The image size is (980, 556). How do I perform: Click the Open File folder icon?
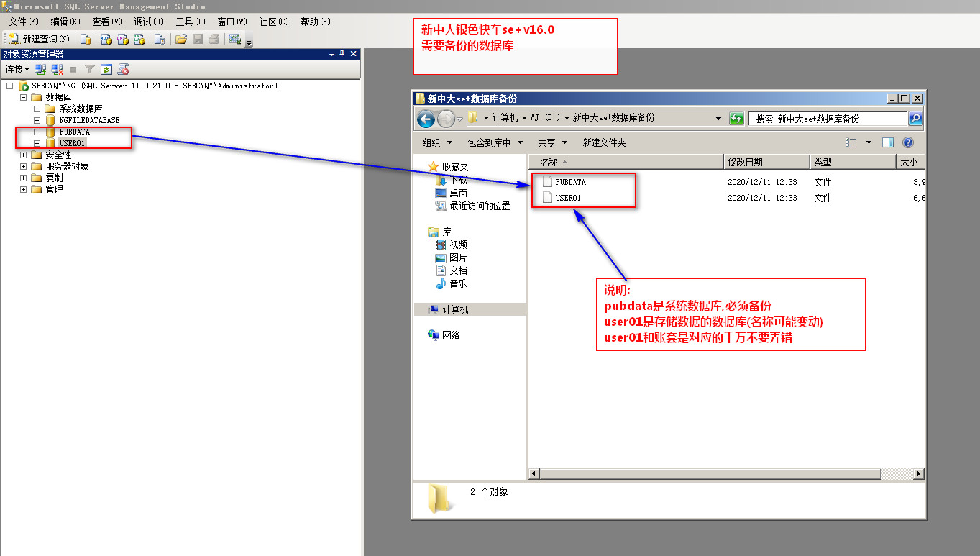click(181, 39)
